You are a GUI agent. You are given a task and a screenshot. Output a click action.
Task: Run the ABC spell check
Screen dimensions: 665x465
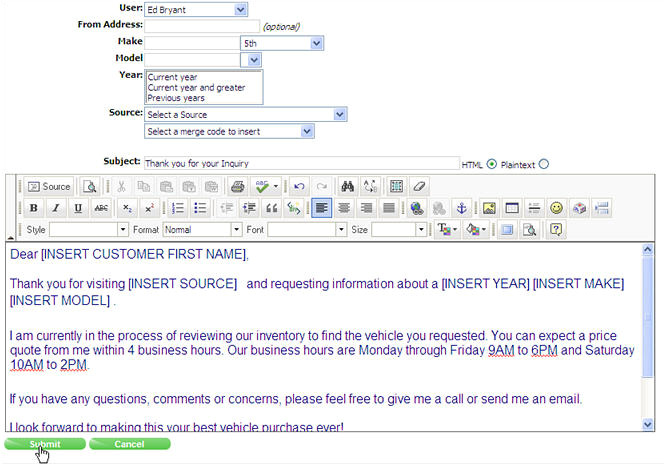262,186
